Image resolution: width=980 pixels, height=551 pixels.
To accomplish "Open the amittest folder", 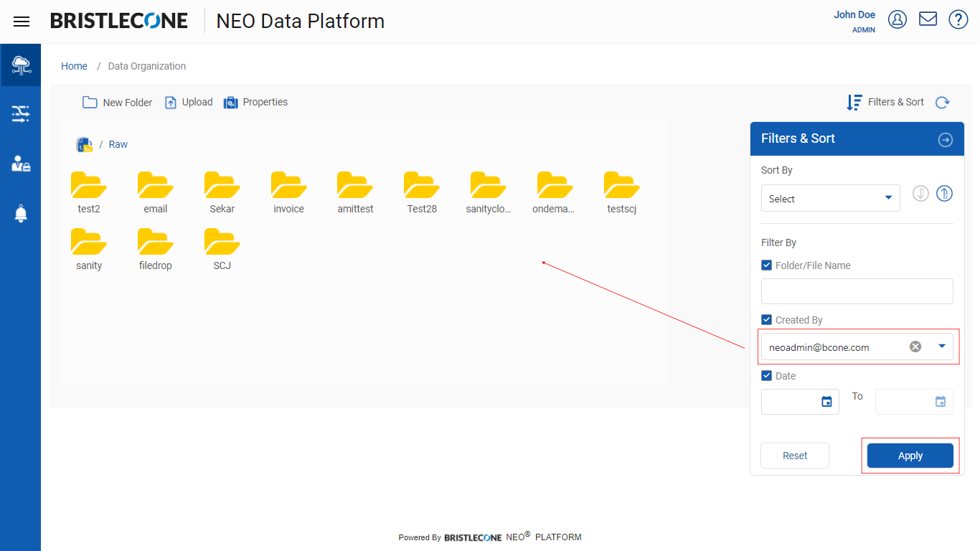I will (355, 193).
